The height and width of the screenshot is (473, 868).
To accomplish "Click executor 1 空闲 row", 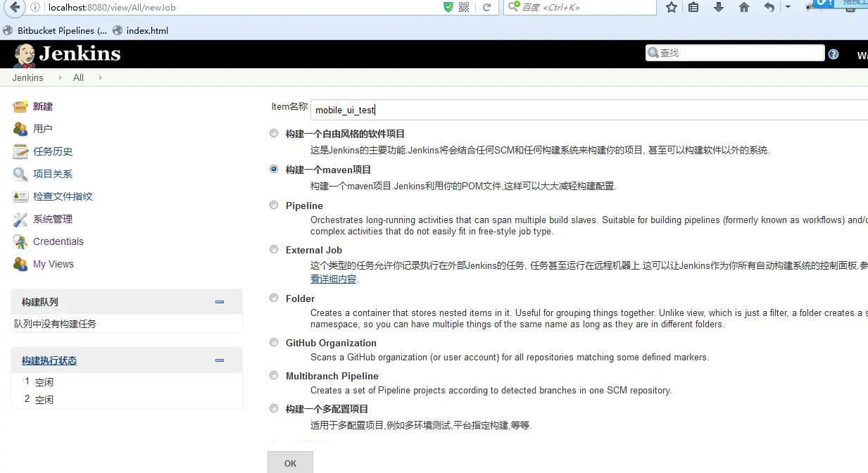I will (x=127, y=381).
